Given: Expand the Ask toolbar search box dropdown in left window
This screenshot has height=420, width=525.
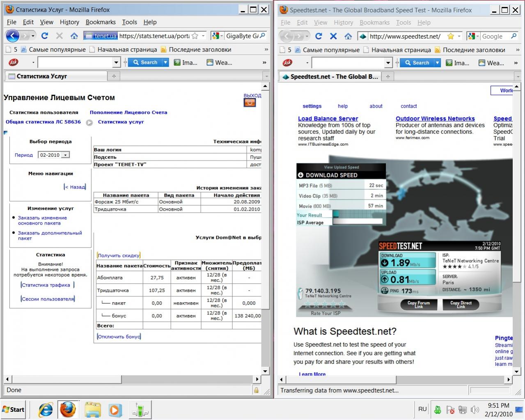Looking at the screenshot, I should click(x=116, y=62).
